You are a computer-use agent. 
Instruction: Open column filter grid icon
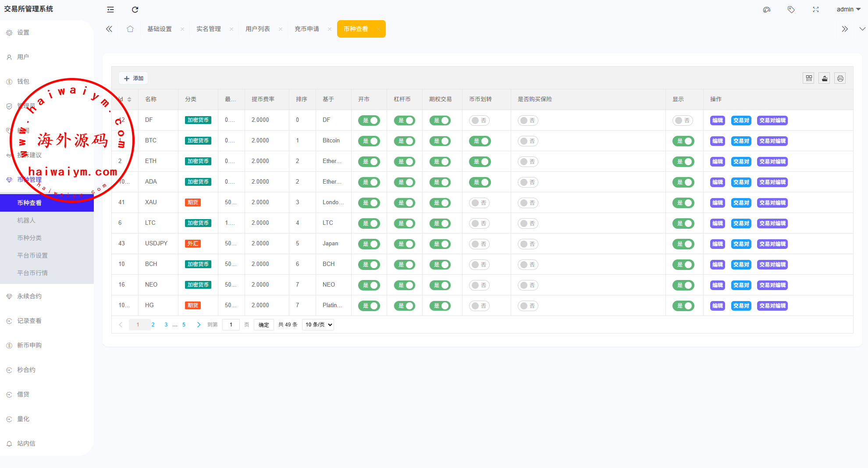pos(809,78)
